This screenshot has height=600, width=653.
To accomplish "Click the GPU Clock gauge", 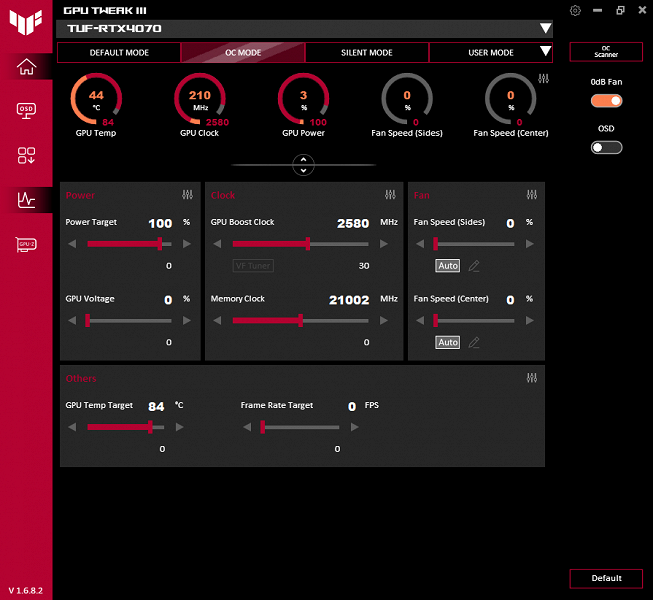I will 200,99.
